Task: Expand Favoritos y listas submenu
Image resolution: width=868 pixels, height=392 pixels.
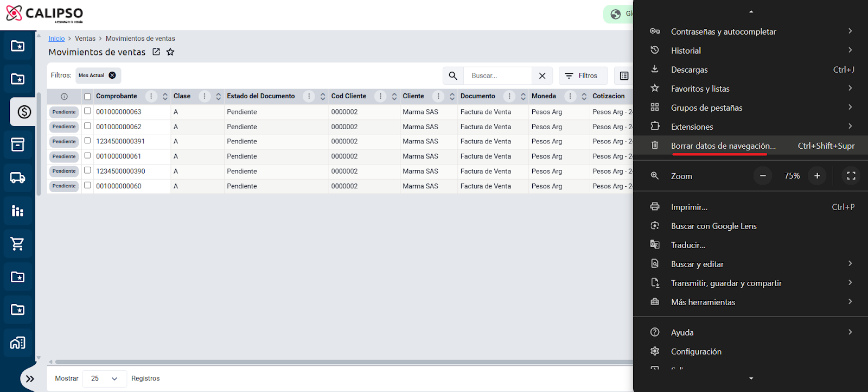Action: (751, 88)
